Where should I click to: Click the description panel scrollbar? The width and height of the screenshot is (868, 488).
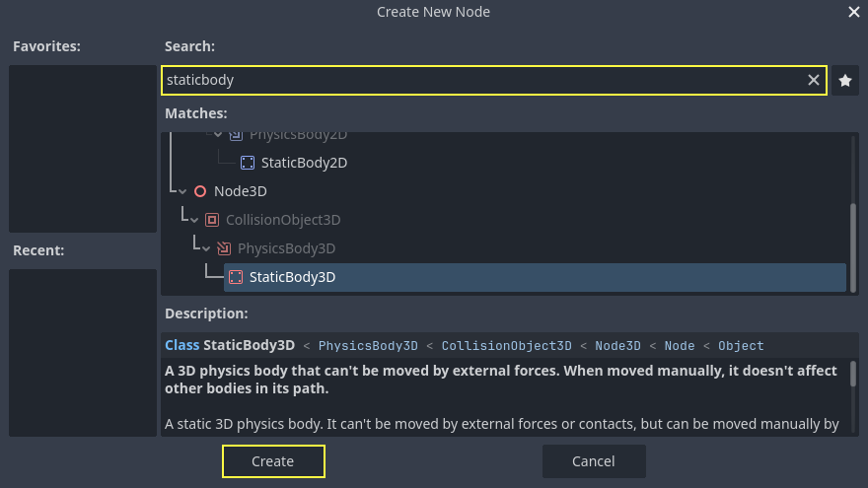tap(853, 375)
